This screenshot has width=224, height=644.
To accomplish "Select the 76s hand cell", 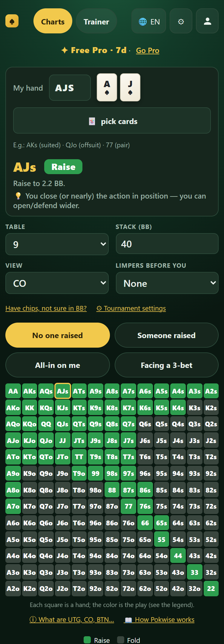I will coord(145,506).
